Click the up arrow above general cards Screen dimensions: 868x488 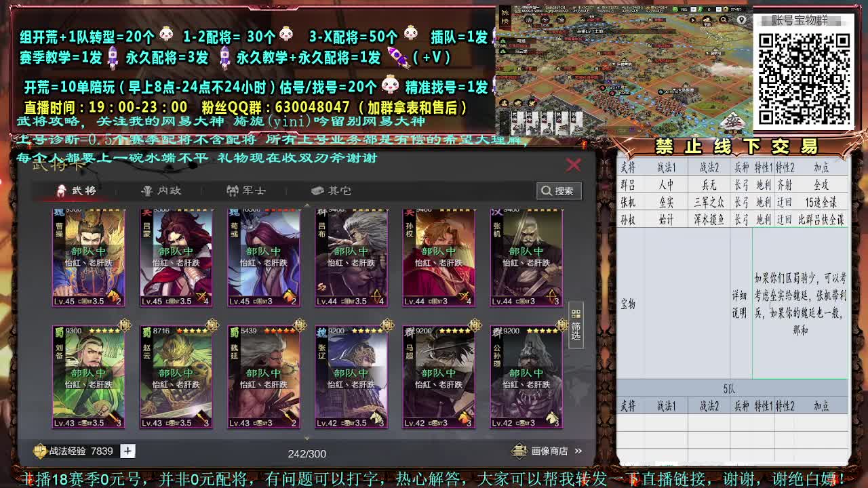point(307,205)
